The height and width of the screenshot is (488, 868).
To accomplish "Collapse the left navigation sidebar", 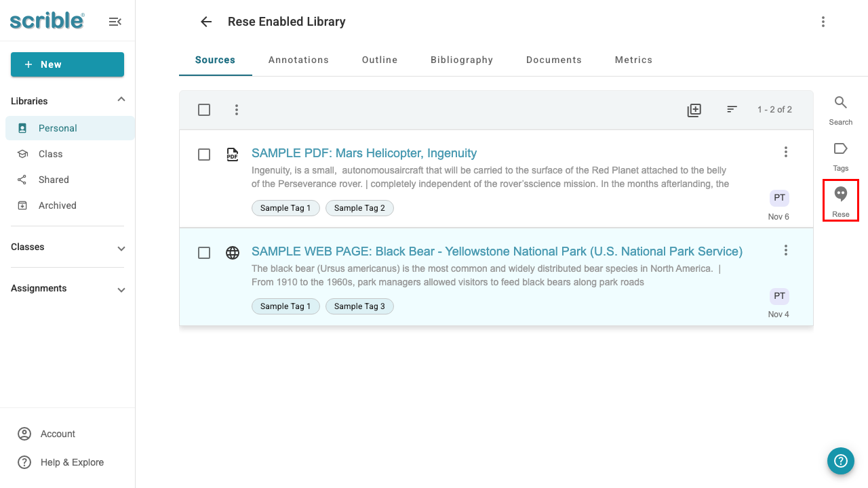I will [115, 21].
